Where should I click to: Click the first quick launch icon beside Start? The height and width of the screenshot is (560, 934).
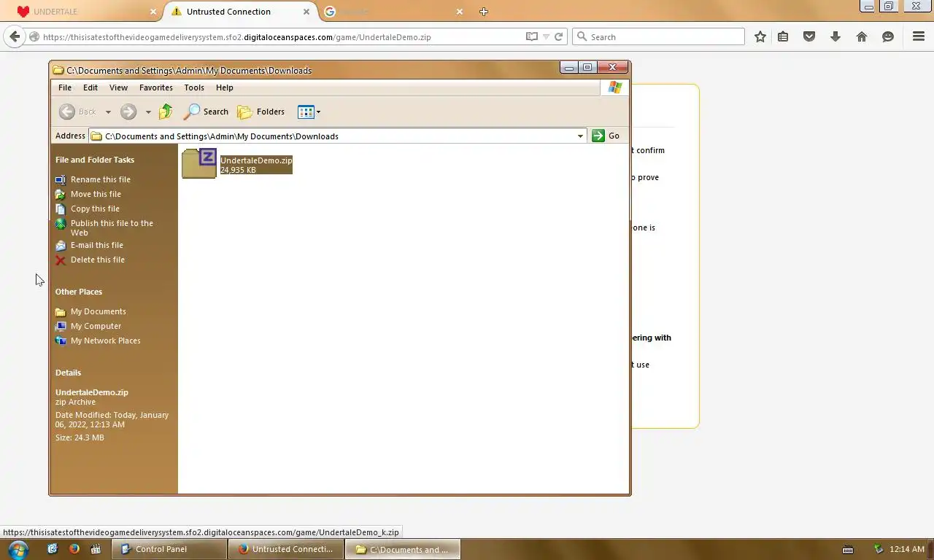(x=53, y=549)
